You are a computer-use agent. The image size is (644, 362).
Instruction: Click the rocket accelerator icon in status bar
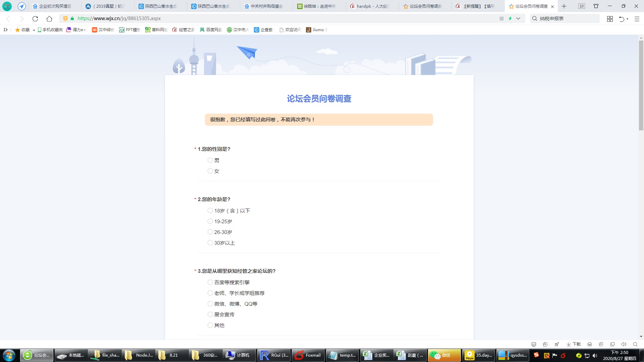556,344
